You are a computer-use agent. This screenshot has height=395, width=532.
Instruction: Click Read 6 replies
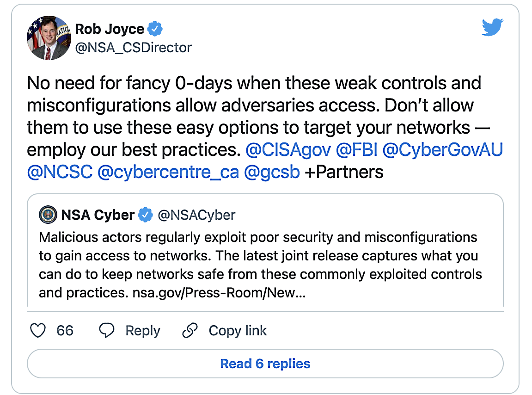click(265, 364)
